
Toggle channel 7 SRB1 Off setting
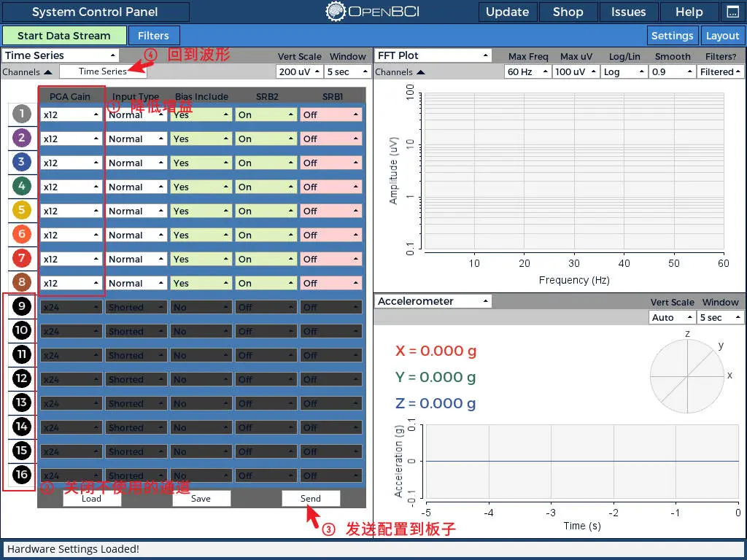tap(330, 260)
